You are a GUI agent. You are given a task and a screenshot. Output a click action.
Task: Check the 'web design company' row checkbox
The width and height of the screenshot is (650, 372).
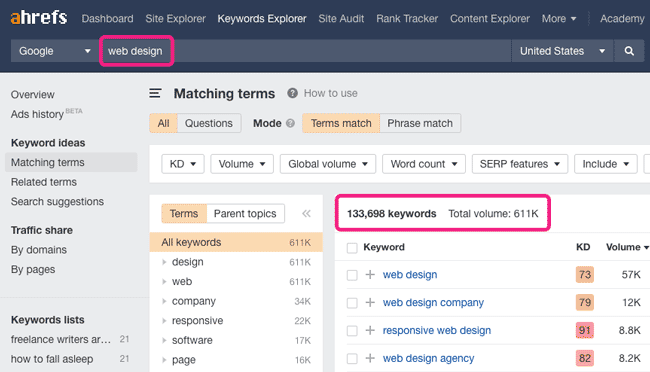[x=352, y=303]
